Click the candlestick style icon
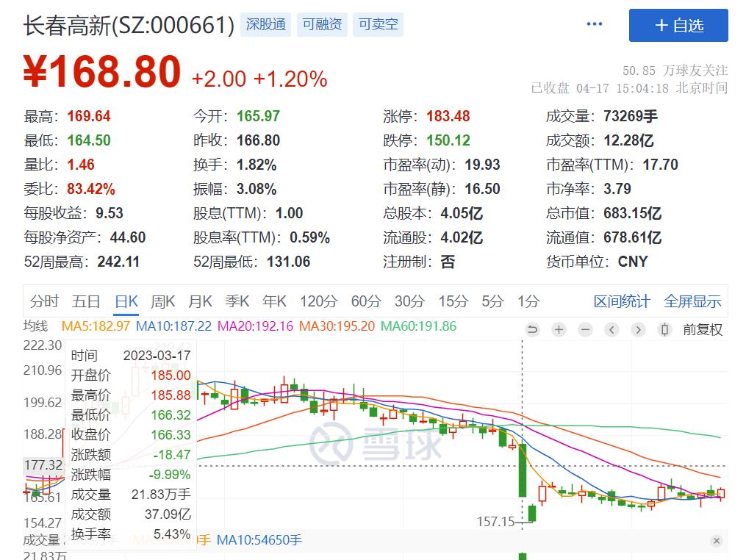This screenshot has height=560, width=746. pyautogui.click(x=664, y=329)
